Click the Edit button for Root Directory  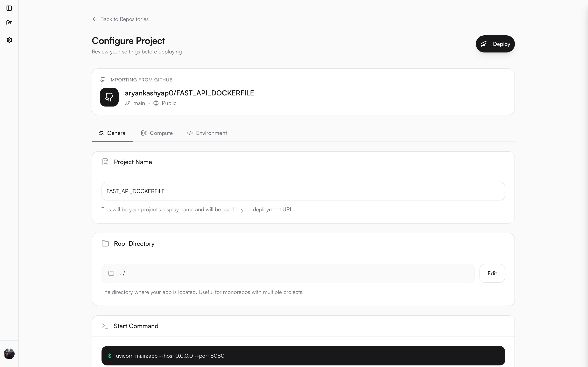click(x=492, y=273)
